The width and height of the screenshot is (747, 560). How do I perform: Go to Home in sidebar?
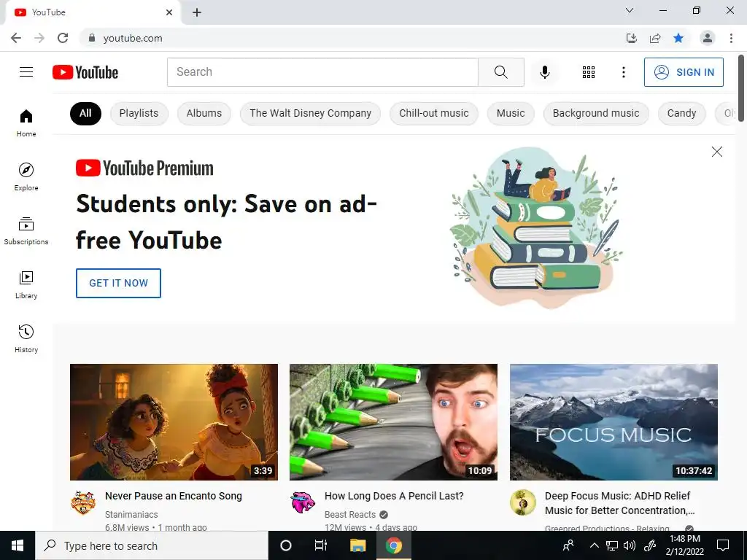tap(26, 122)
